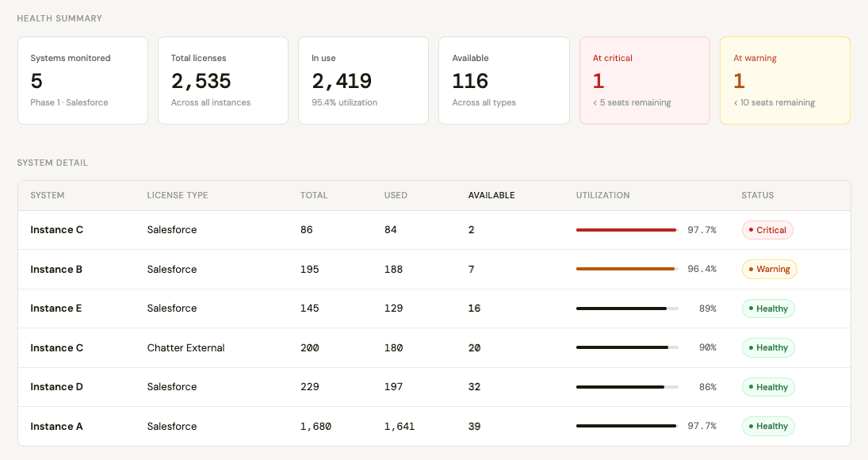Image resolution: width=868 pixels, height=460 pixels.
Task: Click used value 188
Action: (x=394, y=269)
